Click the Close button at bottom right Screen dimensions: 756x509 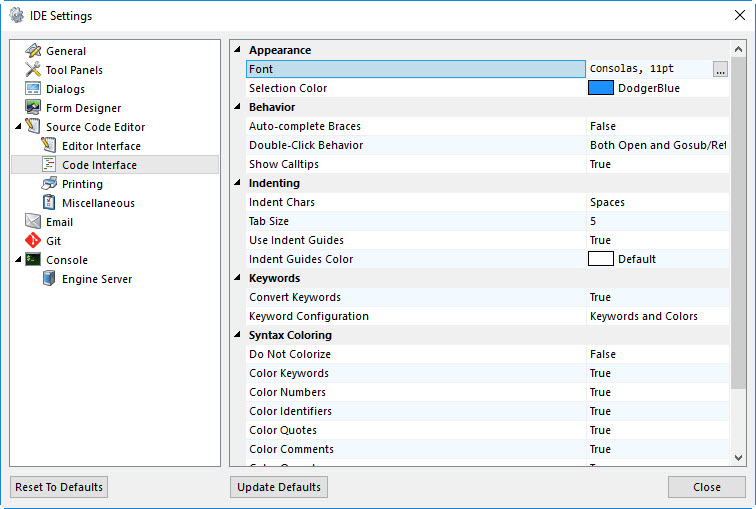click(x=706, y=487)
